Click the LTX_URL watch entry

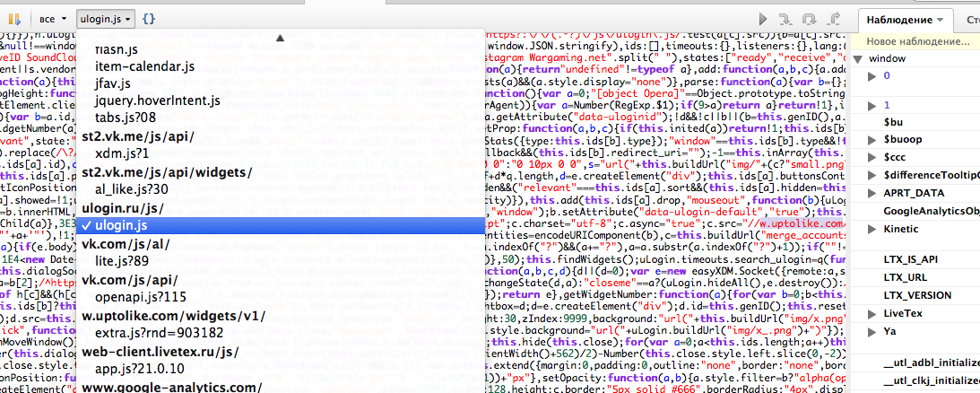[x=905, y=277]
